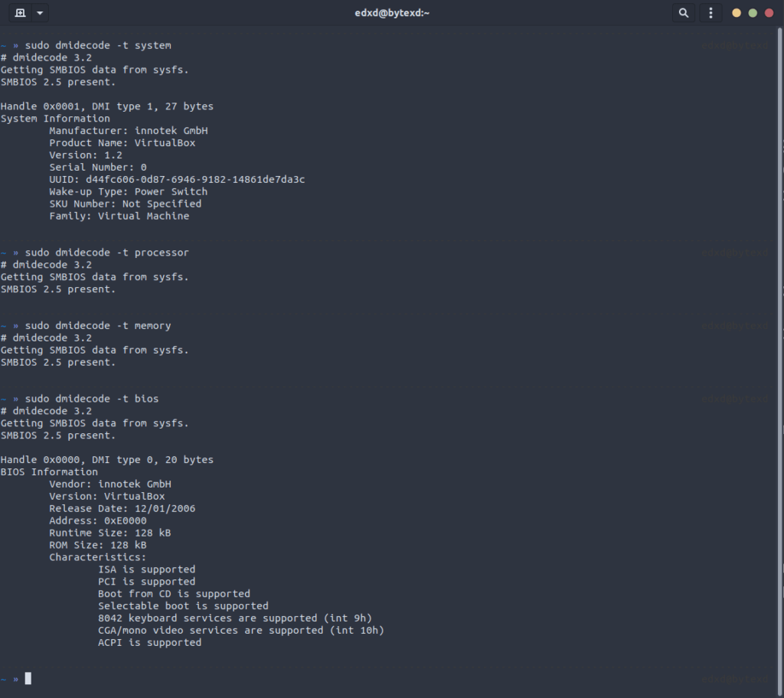This screenshot has height=698, width=784.
Task: Click the green window circle button
Action: pyautogui.click(x=753, y=12)
